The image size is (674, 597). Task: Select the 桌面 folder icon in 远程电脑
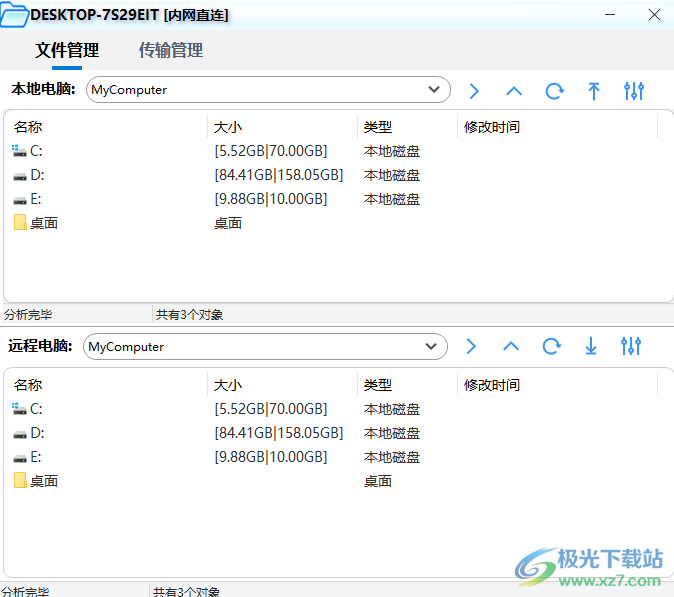pyautogui.click(x=20, y=480)
